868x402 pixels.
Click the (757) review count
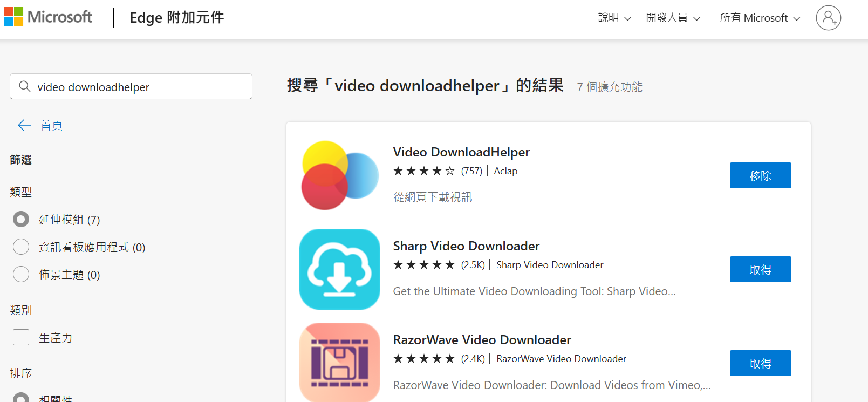(x=471, y=171)
